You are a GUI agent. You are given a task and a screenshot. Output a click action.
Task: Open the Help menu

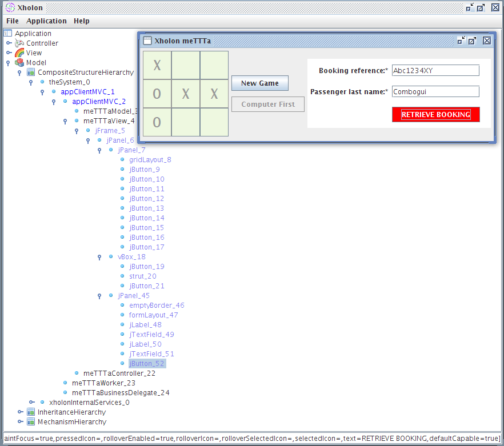pos(82,21)
